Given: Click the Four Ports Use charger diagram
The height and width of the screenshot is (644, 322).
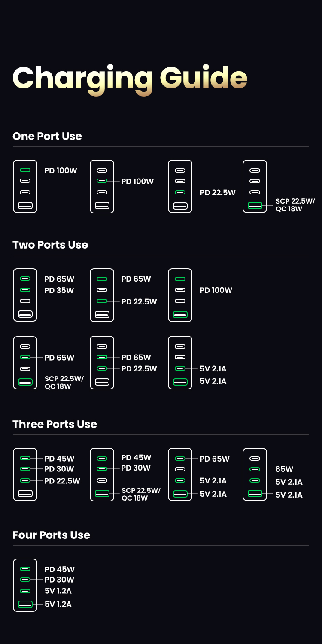Looking at the screenshot, I should click(25, 585).
